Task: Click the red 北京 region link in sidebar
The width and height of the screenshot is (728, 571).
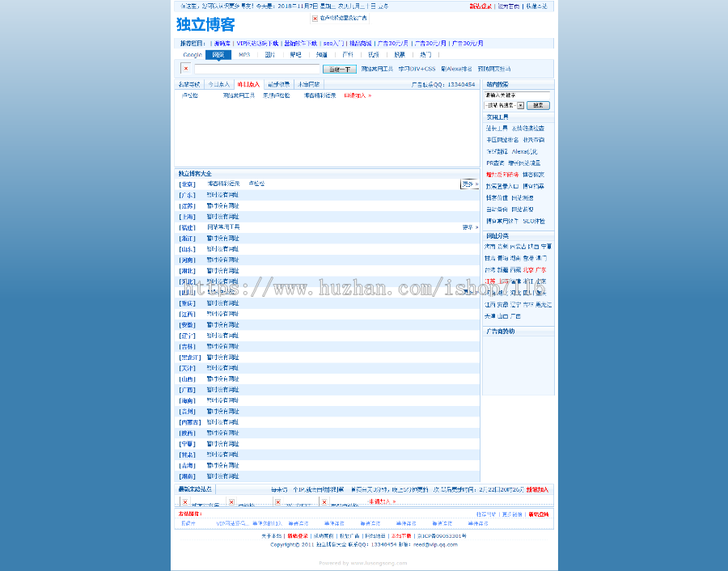Action: pyautogui.click(x=528, y=269)
